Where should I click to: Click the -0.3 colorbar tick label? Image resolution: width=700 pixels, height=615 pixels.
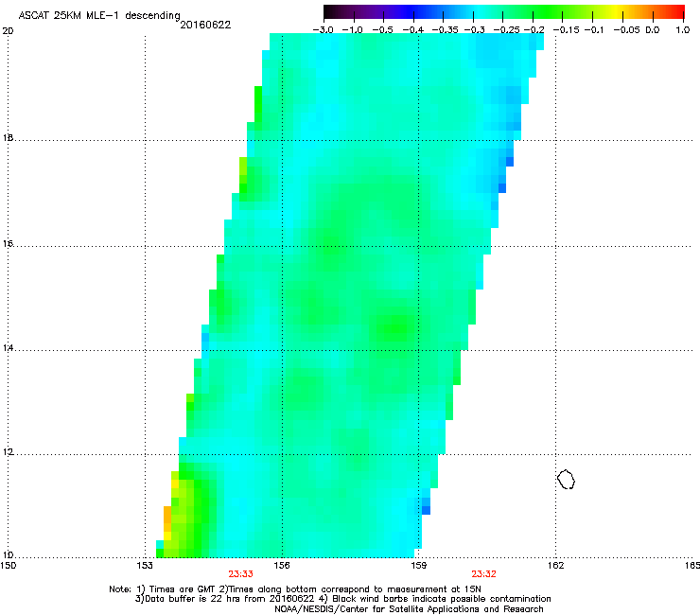pyautogui.click(x=474, y=30)
